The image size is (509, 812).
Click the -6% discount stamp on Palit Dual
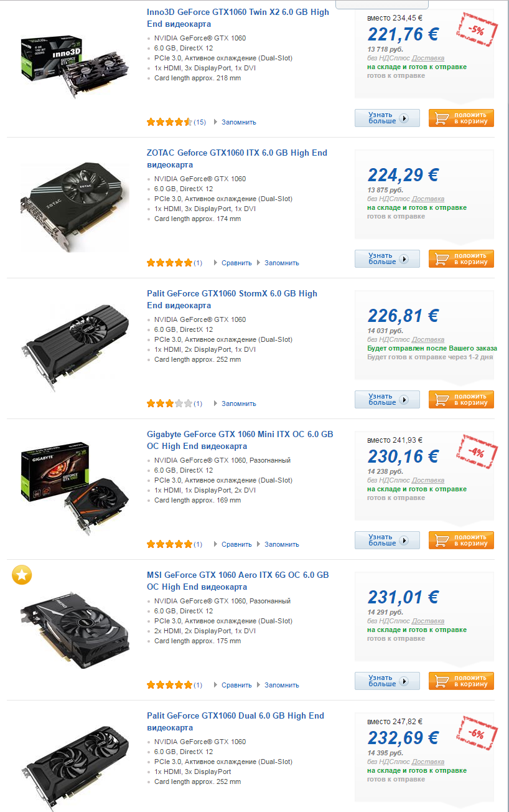pyautogui.click(x=476, y=734)
